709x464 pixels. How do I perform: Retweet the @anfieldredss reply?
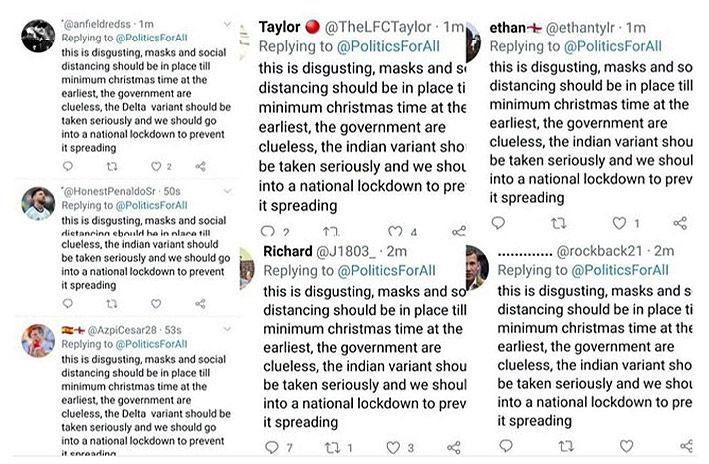(112, 166)
